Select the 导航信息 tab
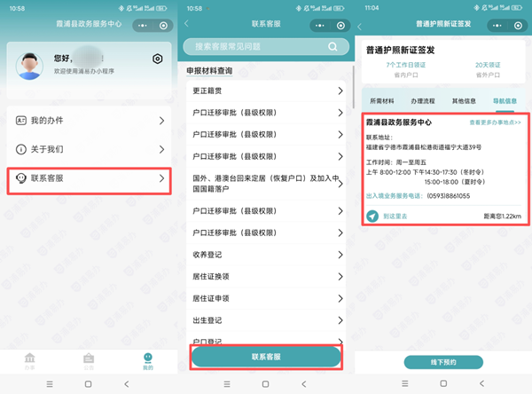 point(505,101)
